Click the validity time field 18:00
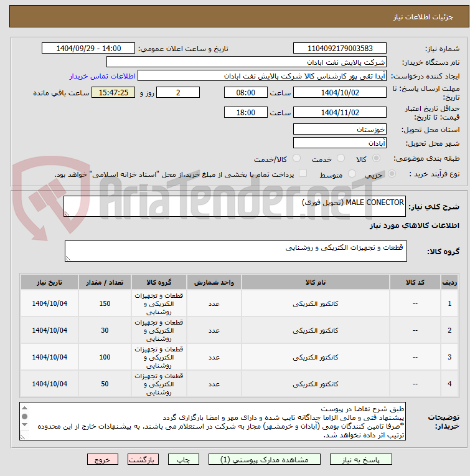470x476 pixels. pyautogui.click(x=246, y=113)
